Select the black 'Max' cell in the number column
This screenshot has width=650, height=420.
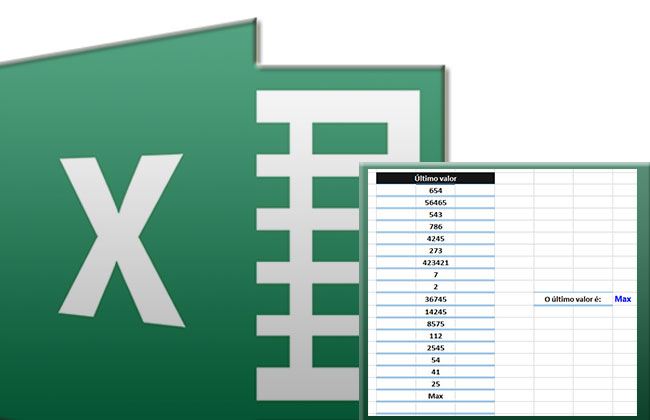click(x=435, y=396)
